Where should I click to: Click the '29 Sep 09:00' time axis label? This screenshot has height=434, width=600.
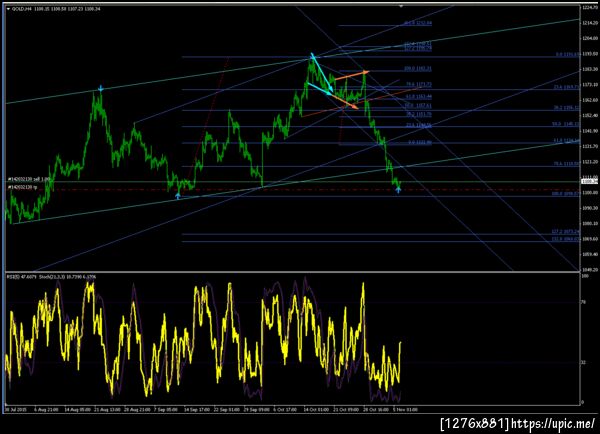256,410
